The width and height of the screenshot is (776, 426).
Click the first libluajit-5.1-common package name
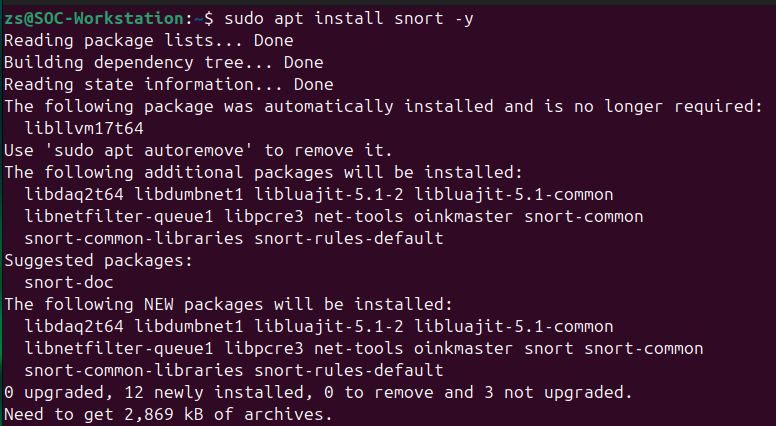[514, 194]
